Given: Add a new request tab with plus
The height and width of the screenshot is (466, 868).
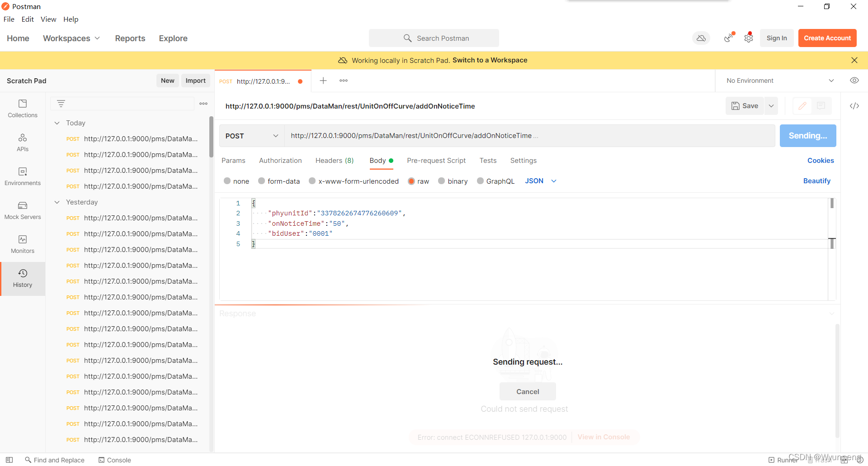Looking at the screenshot, I should [323, 81].
